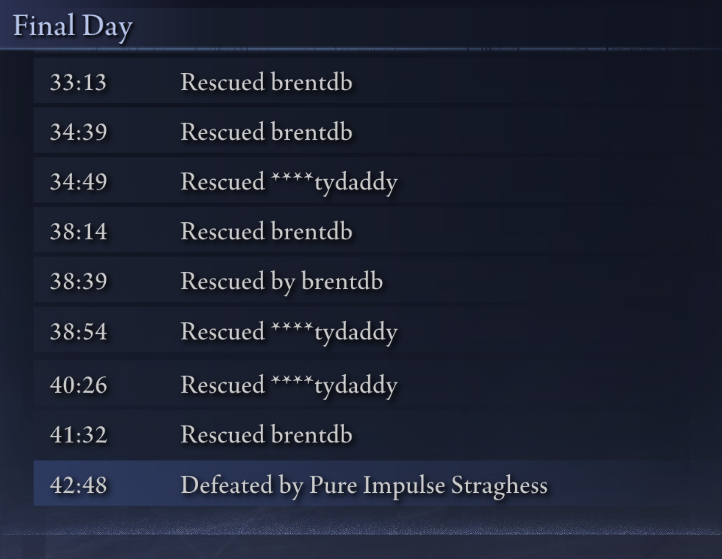Select the Rescued by brentdb entry
The image size is (722, 559).
pos(281,282)
